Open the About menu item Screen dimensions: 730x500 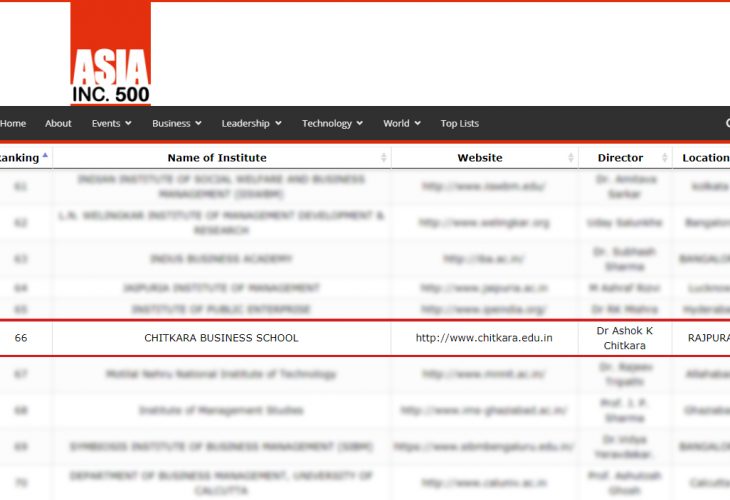58,124
